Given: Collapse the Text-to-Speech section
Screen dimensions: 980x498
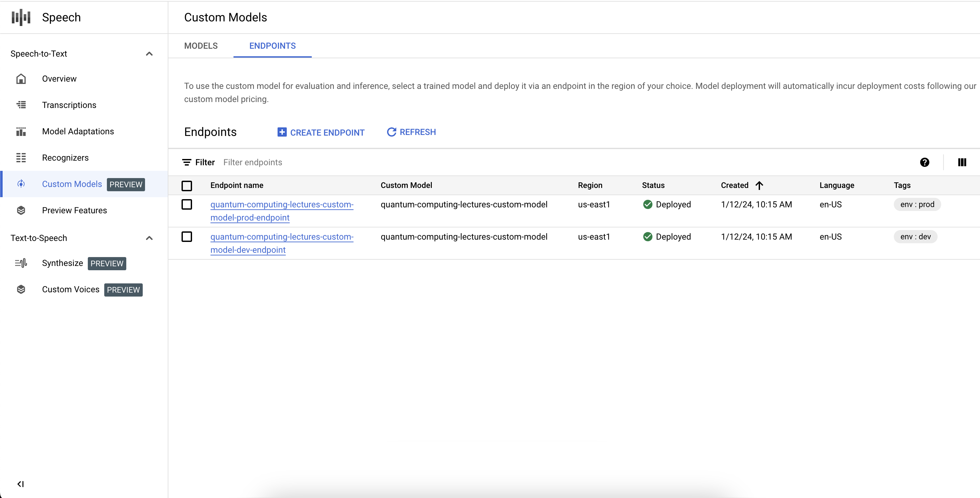Looking at the screenshot, I should pyautogui.click(x=150, y=238).
